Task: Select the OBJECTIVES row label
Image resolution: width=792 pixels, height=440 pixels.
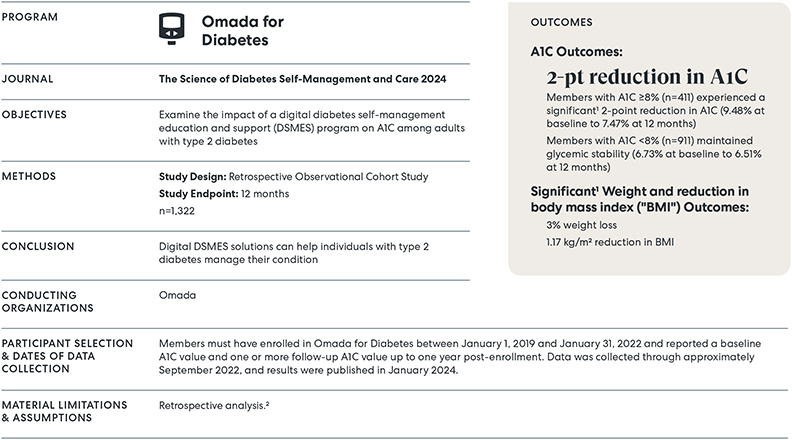Action: (x=39, y=115)
